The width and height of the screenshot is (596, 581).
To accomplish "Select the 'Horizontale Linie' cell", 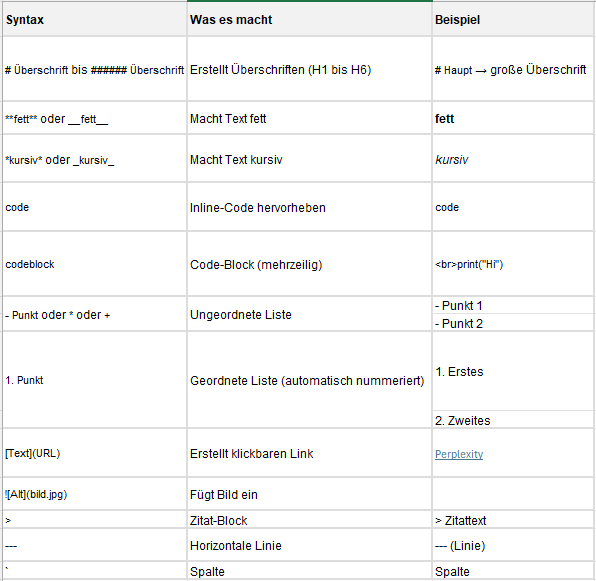I will [309, 545].
